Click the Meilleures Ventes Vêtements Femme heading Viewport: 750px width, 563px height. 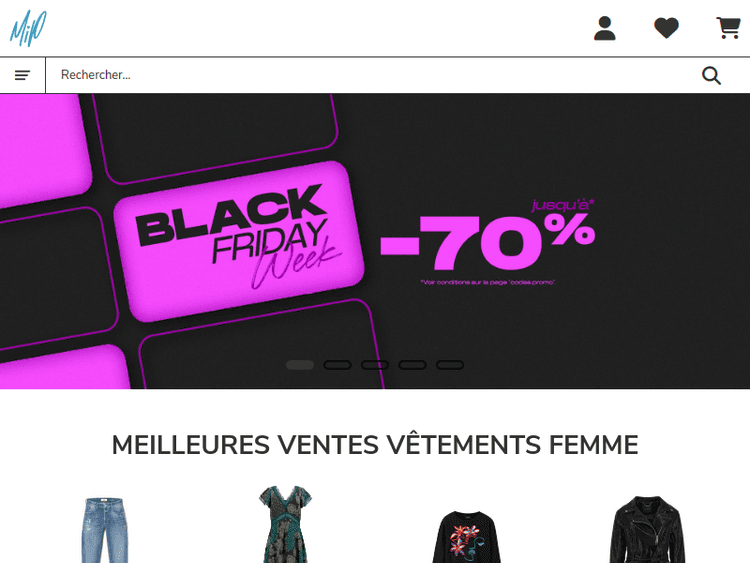tap(375, 445)
